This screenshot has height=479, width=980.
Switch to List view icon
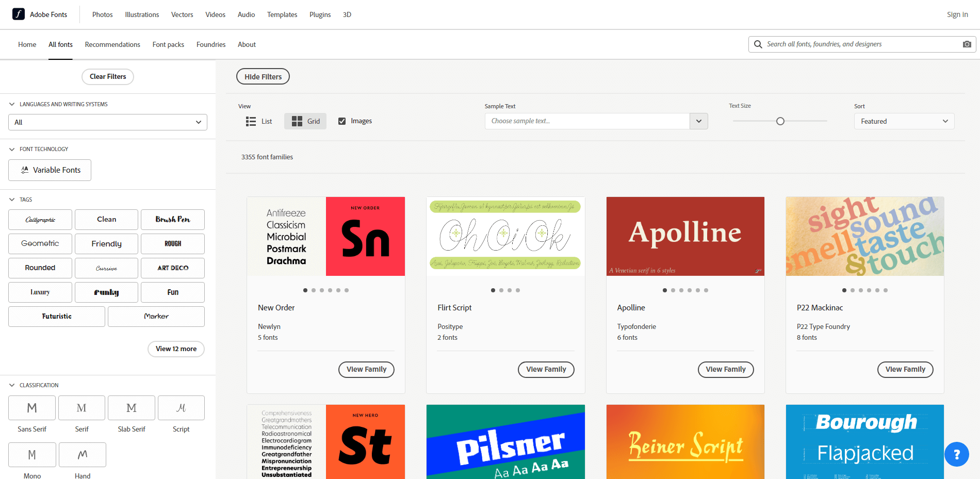pos(251,121)
